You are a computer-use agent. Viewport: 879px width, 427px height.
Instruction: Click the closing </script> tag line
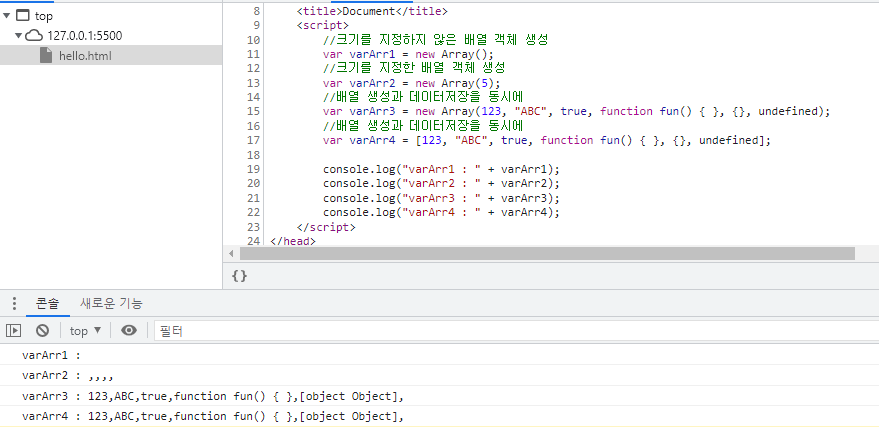(326, 227)
